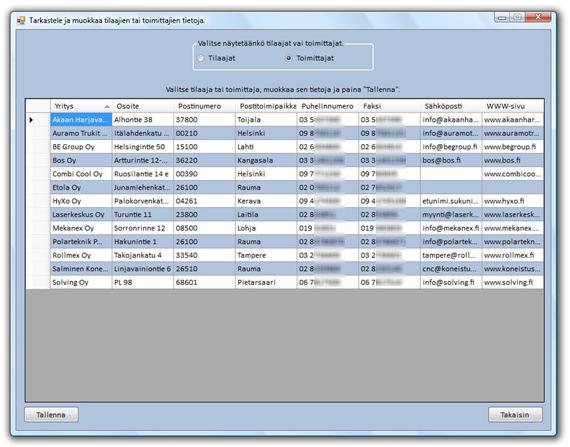Select the Combi Cool Oy cell
Screen dimensions: 570x447
pos(81,174)
